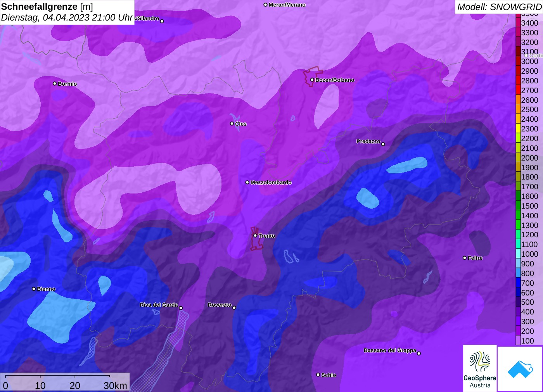Click the Riva del Garda label text
Viewport: 543px width, 392px height.
pos(159,305)
